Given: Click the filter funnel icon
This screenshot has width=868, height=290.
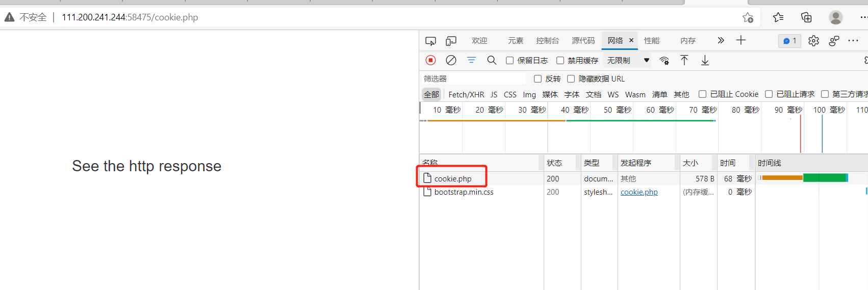Looking at the screenshot, I should (x=471, y=60).
